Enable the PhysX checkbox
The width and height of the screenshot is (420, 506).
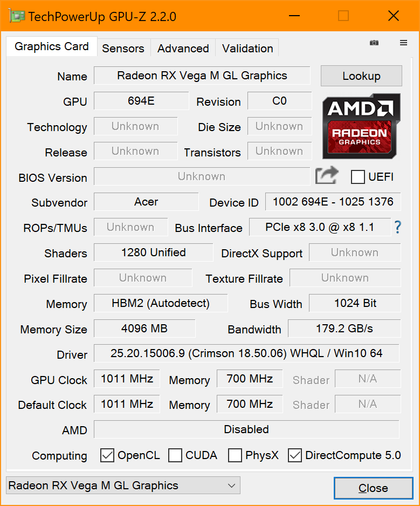click(235, 455)
